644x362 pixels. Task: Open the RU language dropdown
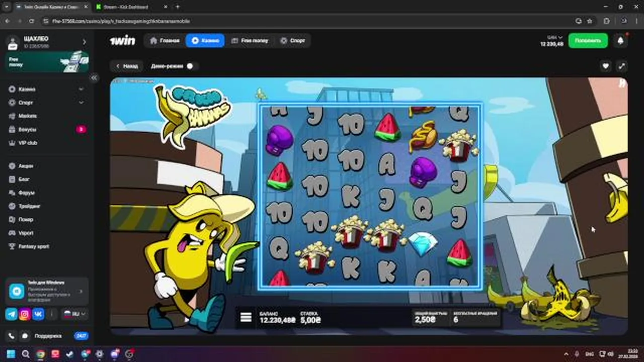[74, 314]
